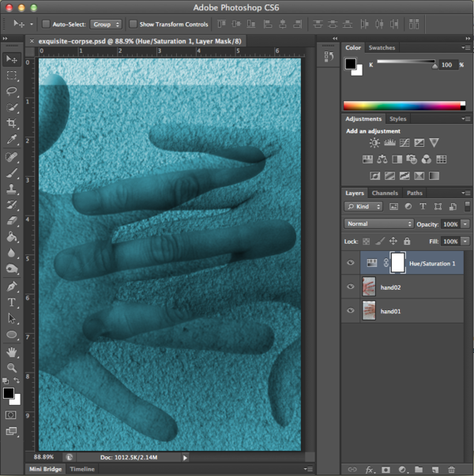Activate the Lasso tool
The height and width of the screenshot is (476, 474).
point(12,92)
